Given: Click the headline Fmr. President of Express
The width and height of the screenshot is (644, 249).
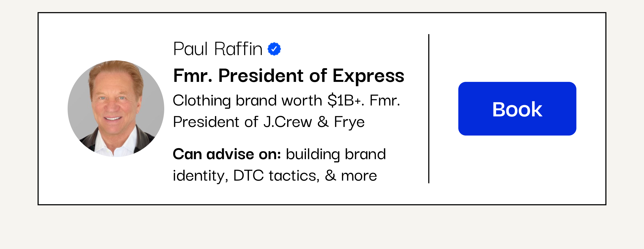Looking at the screenshot, I should coord(289,76).
